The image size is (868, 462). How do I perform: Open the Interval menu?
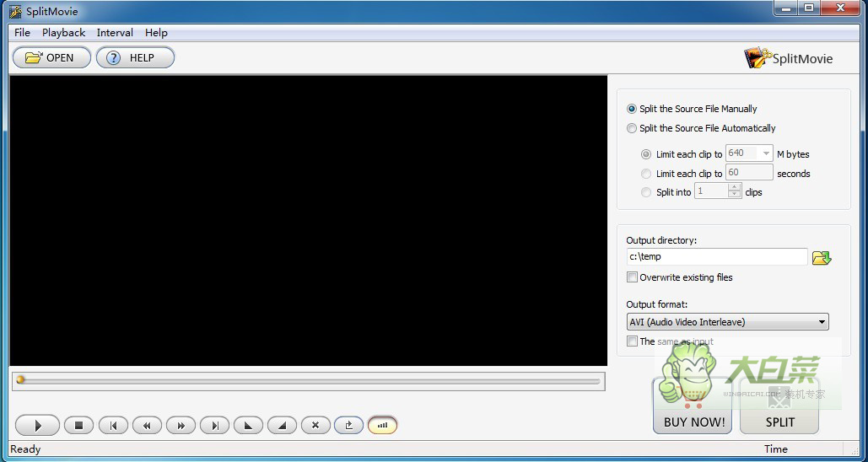115,33
